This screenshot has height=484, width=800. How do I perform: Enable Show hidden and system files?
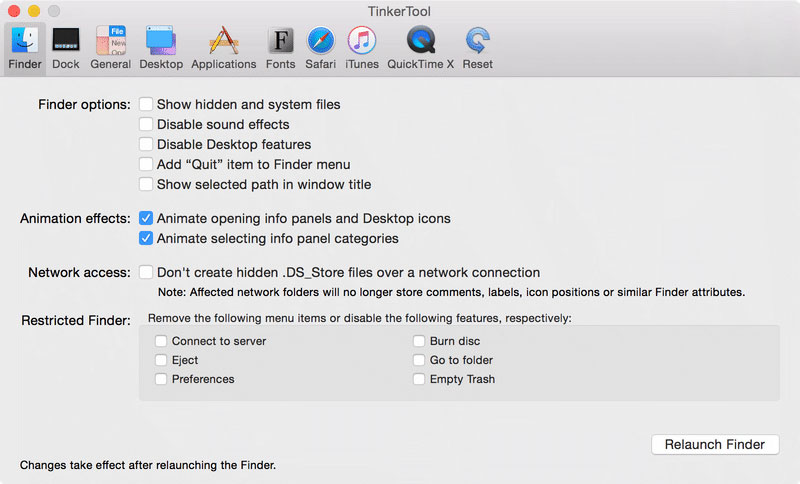click(147, 104)
